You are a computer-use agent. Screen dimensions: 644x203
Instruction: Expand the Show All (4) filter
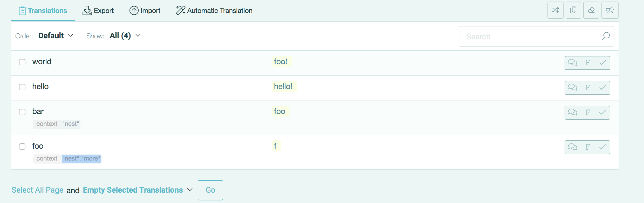(125, 36)
